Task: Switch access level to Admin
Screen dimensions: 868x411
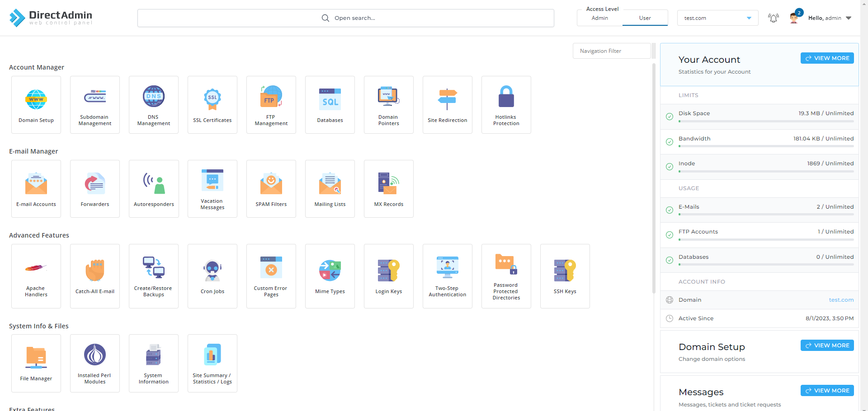Action: click(x=600, y=18)
